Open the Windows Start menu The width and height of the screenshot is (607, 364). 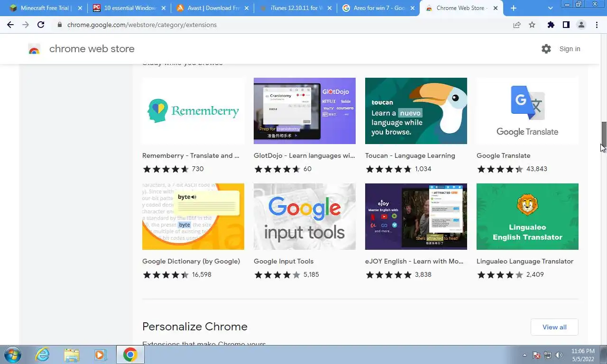pyautogui.click(x=12, y=355)
